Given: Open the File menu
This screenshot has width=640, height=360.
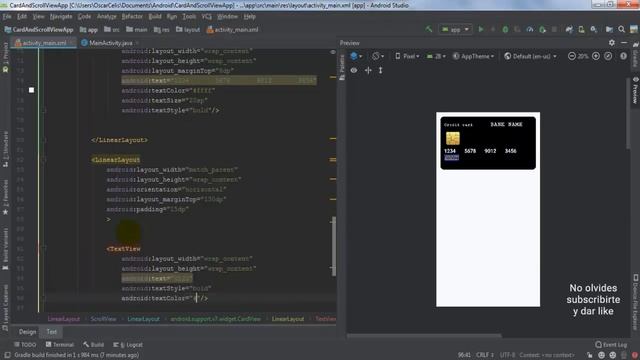Looking at the screenshot, I should [7, 17].
